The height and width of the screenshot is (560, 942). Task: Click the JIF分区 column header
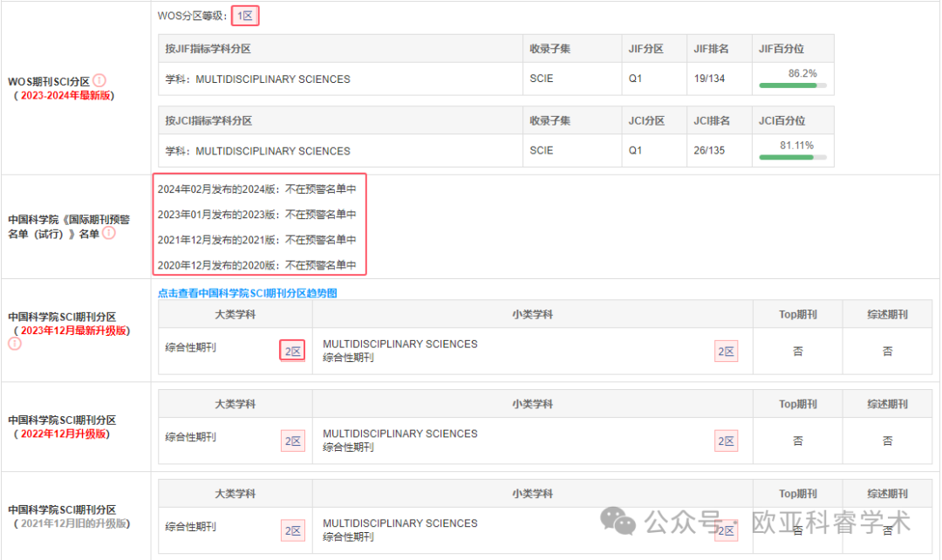645,49
